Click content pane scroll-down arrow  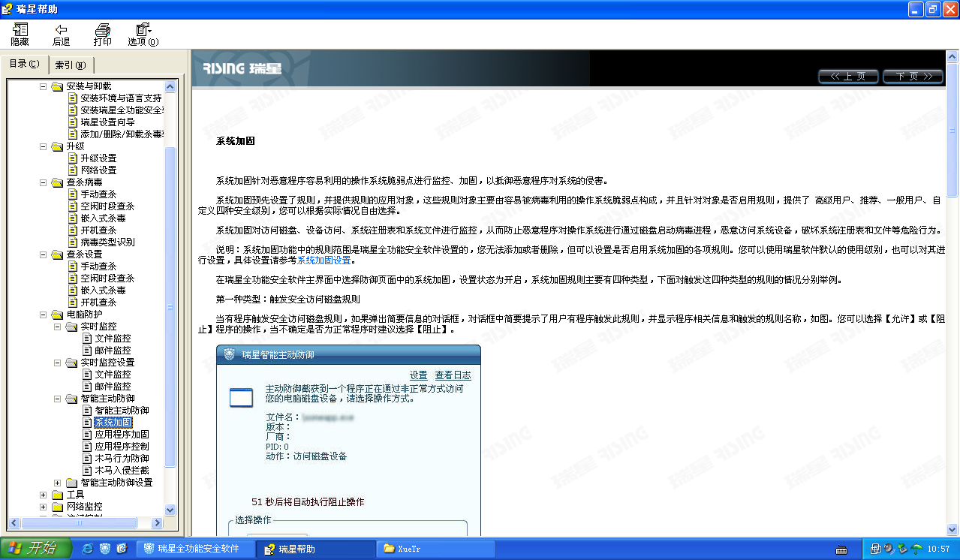point(953,530)
